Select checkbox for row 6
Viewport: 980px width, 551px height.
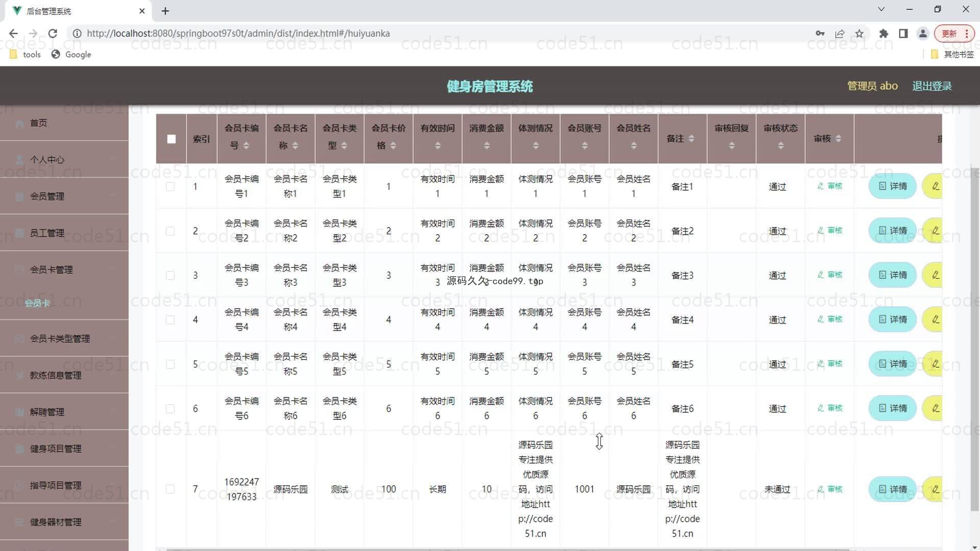pyautogui.click(x=170, y=409)
